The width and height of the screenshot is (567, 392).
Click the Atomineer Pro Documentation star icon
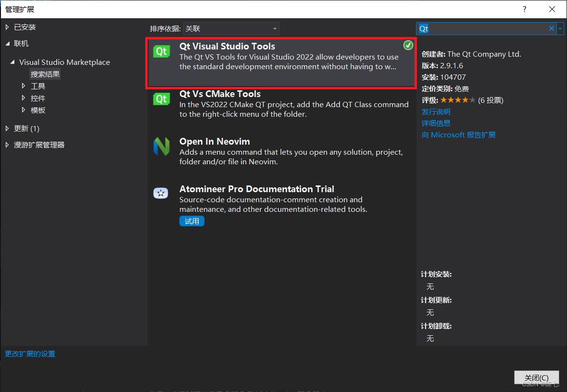161,193
